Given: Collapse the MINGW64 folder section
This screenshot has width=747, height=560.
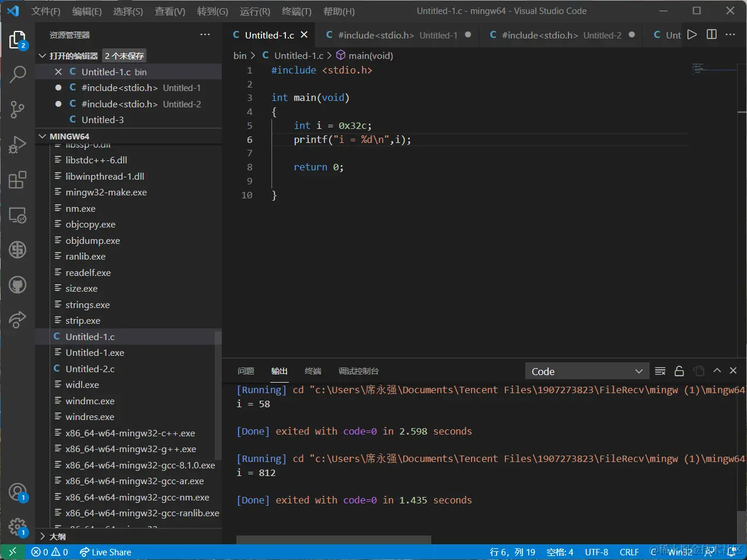Looking at the screenshot, I should click(42, 136).
